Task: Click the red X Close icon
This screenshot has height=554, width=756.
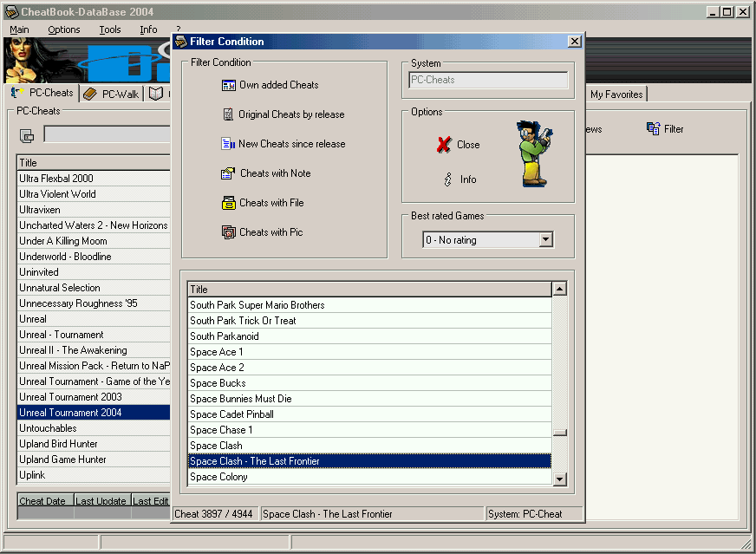Action: pyautogui.click(x=444, y=145)
